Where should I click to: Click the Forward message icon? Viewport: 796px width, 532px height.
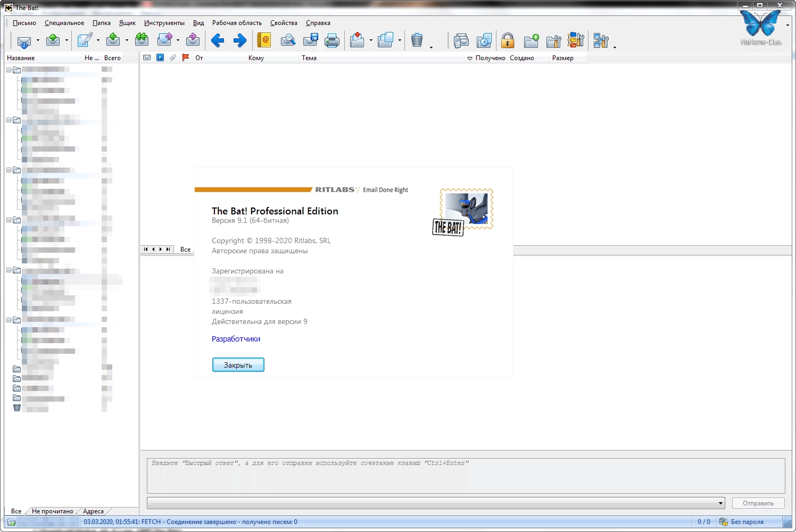pos(165,40)
